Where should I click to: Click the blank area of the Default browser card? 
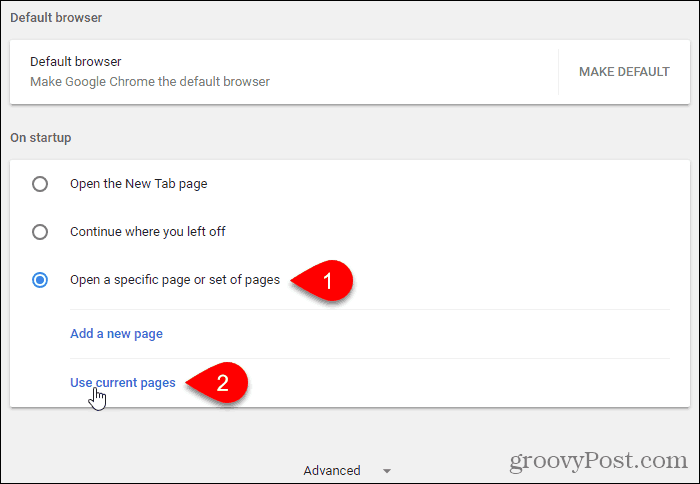tap(411, 72)
